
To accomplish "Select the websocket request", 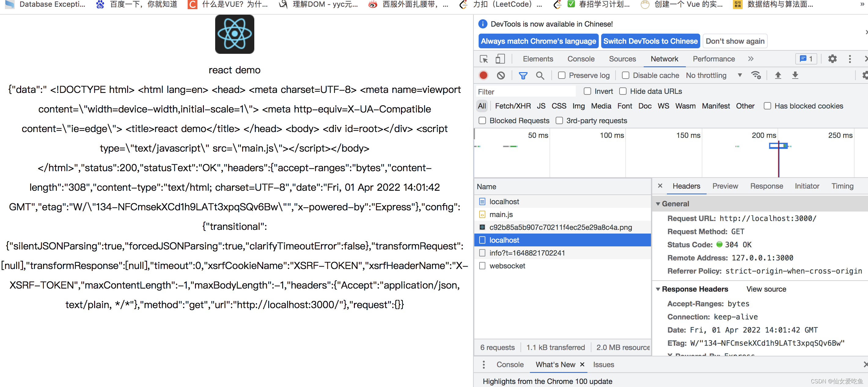I will pos(562,266).
